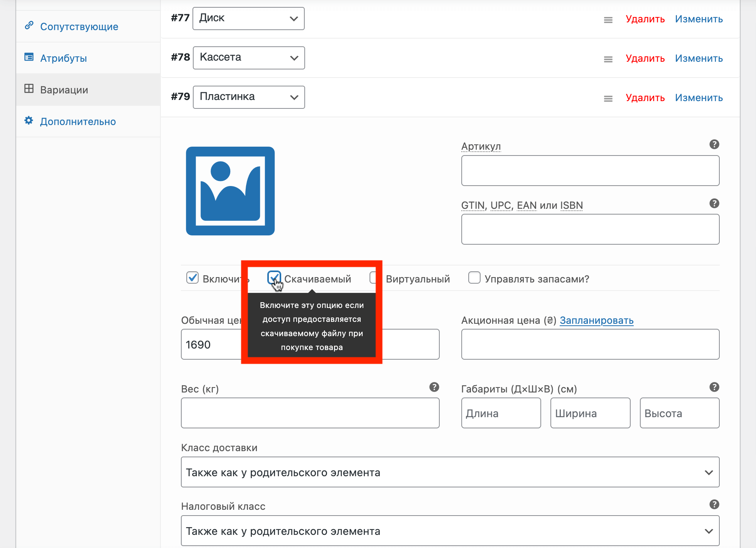Click Удалить for variation #77
This screenshot has width=756, height=548.
(x=645, y=19)
